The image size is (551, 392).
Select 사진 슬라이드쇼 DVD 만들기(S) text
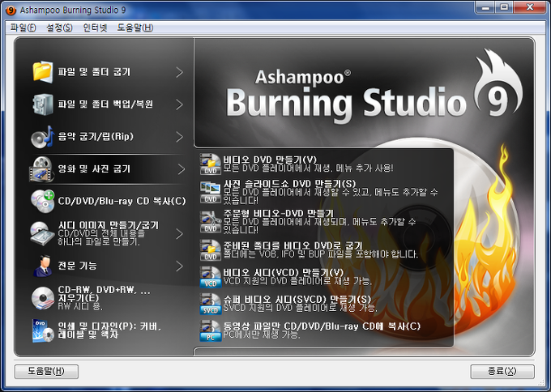tap(290, 184)
